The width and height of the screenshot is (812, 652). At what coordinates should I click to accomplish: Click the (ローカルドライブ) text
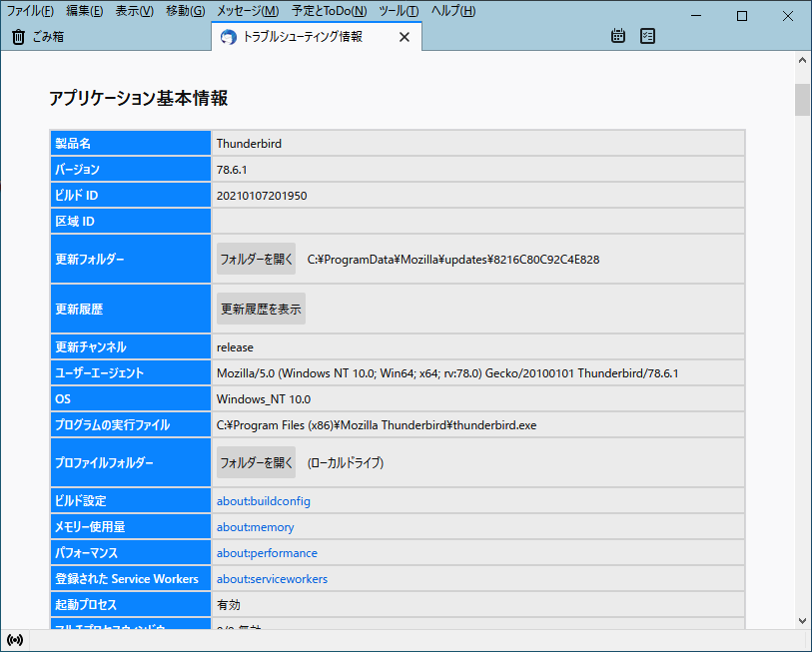click(346, 462)
